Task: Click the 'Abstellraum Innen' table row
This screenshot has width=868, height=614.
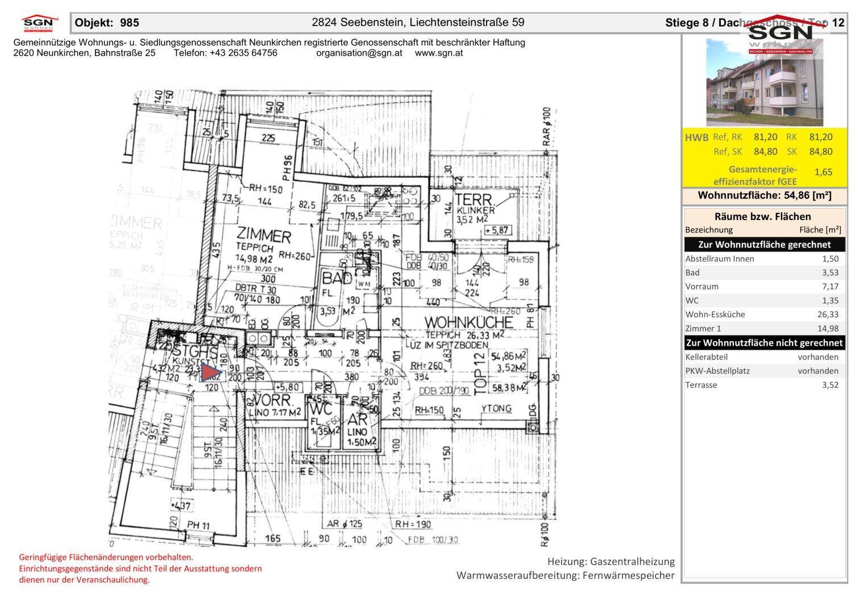Action: click(765, 259)
